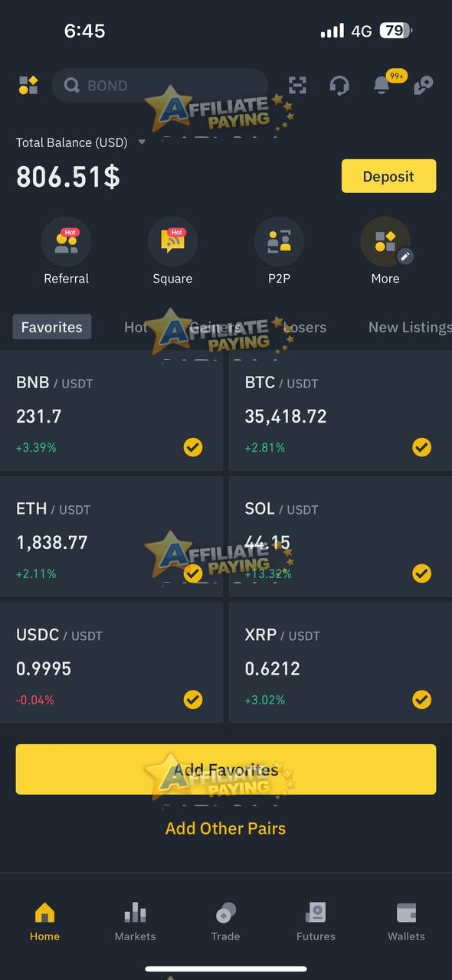Open Futures in bottom navigation
The image size is (452, 980).
click(316, 921)
